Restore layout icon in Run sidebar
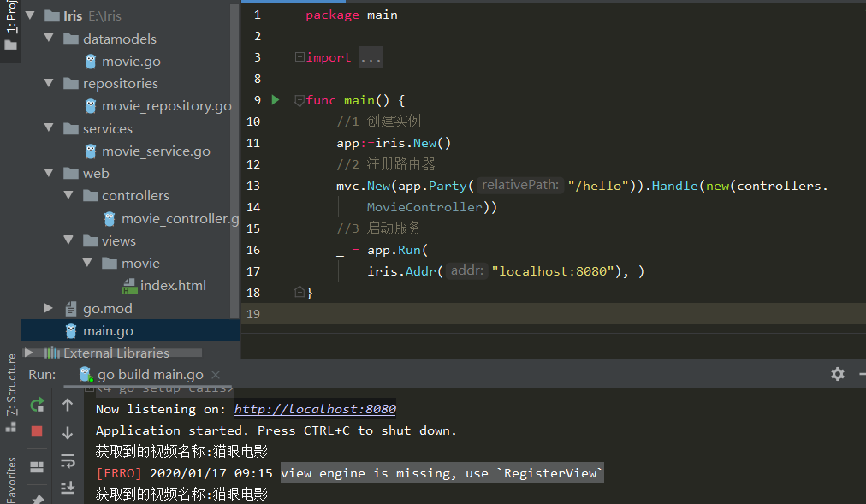866x504 pixels. click(x=37, y=467)
